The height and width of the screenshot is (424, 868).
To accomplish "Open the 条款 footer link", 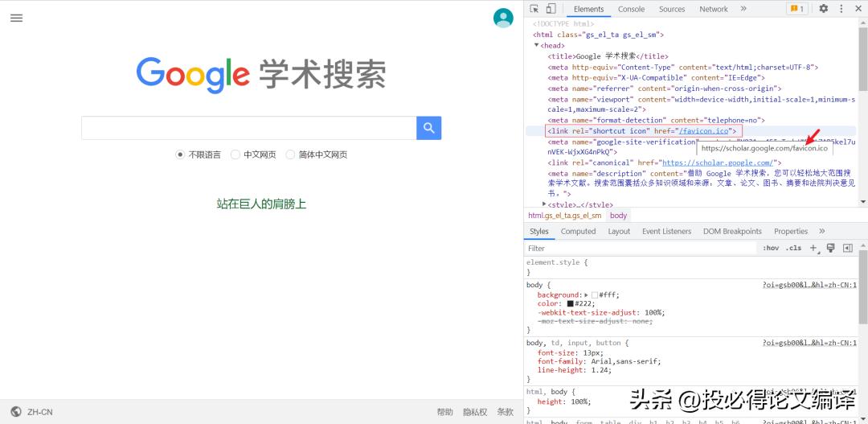I will pyautogui.click(x=505, y=412).
